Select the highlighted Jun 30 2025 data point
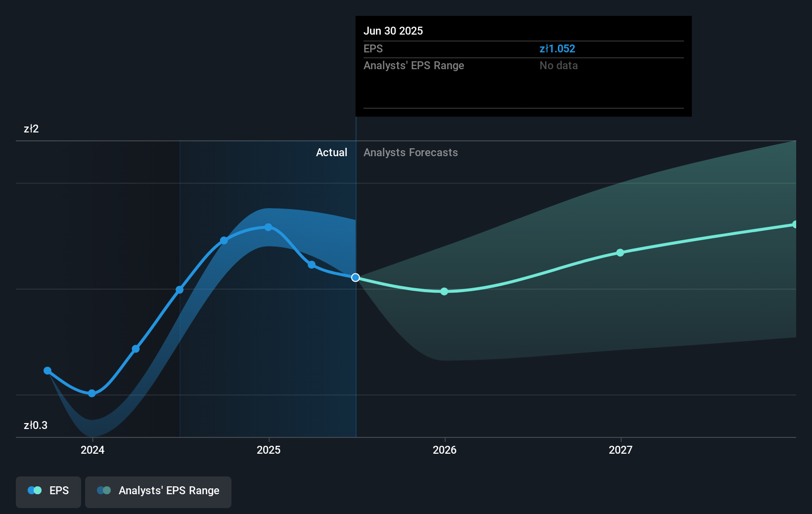Viewport: 812px width, 514px height. tap(355, 277)
